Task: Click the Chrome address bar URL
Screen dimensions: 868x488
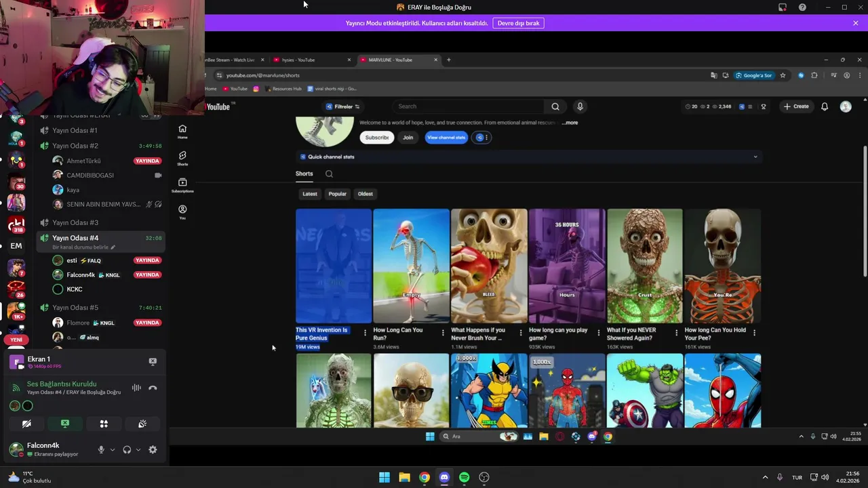Action: (263, 75)
